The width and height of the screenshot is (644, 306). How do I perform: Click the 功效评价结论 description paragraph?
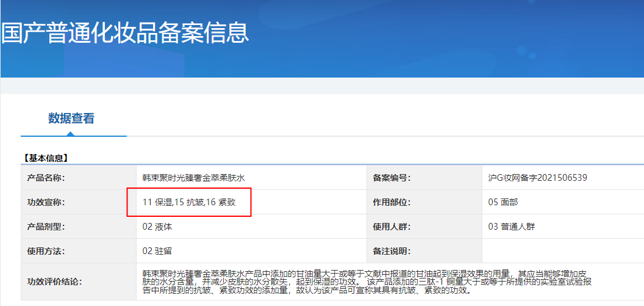pos(366,282)
